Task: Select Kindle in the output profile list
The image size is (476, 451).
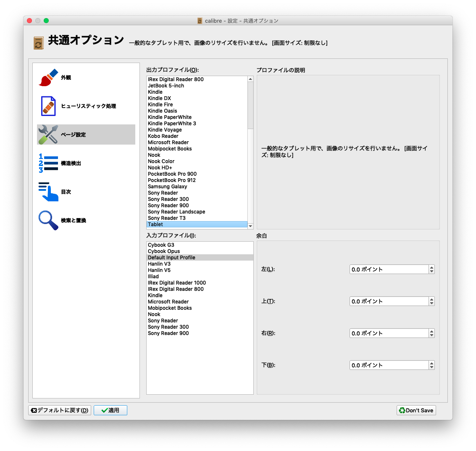Action: [197, 92]
